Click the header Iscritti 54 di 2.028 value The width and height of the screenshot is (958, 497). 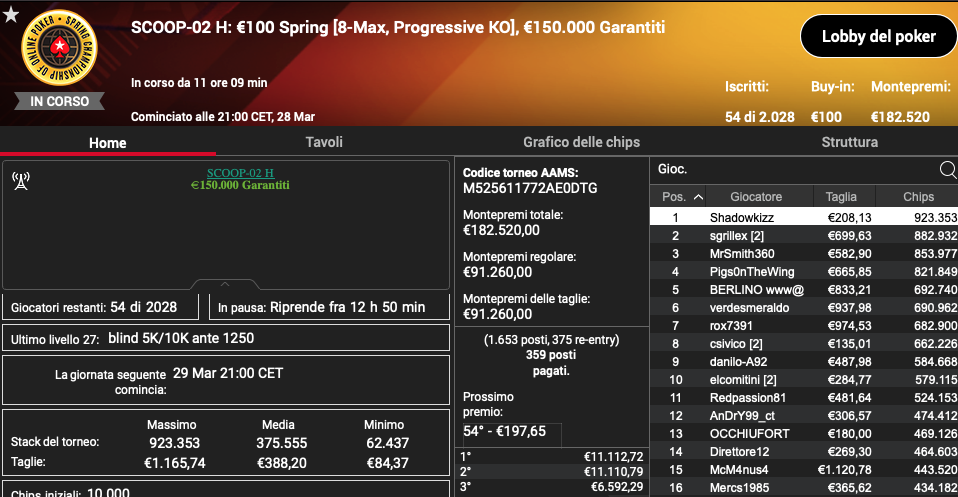tap(759, 117)
